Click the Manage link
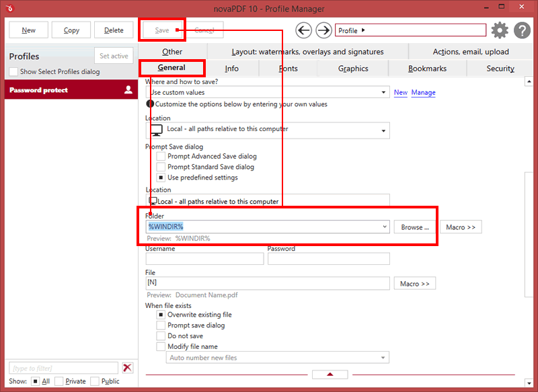The height and width of the screenshot is (392, 538). coord(423,92)
